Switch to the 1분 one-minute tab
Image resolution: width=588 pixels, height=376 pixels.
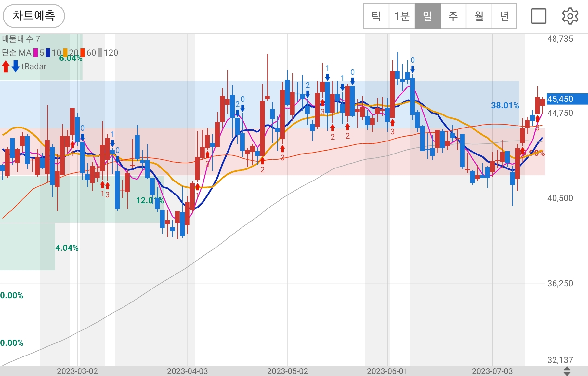402,16
